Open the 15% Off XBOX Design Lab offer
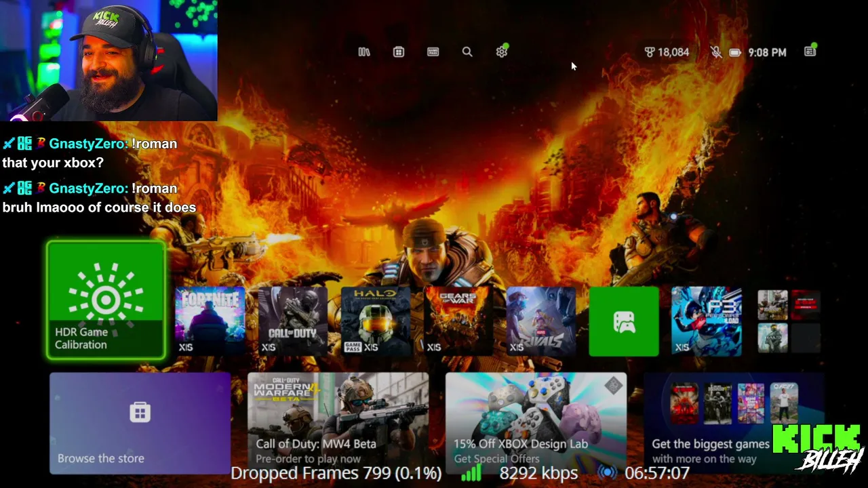 pos(536,423)
